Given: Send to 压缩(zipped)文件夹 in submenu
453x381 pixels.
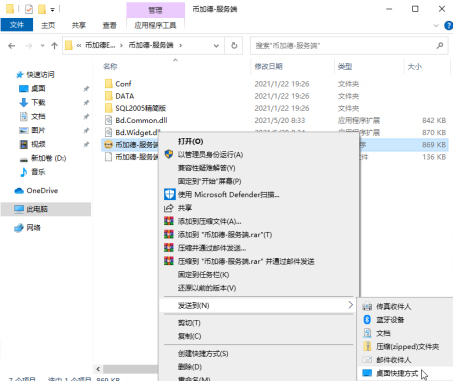Looking at the screenshot, I should coord(407,347).
